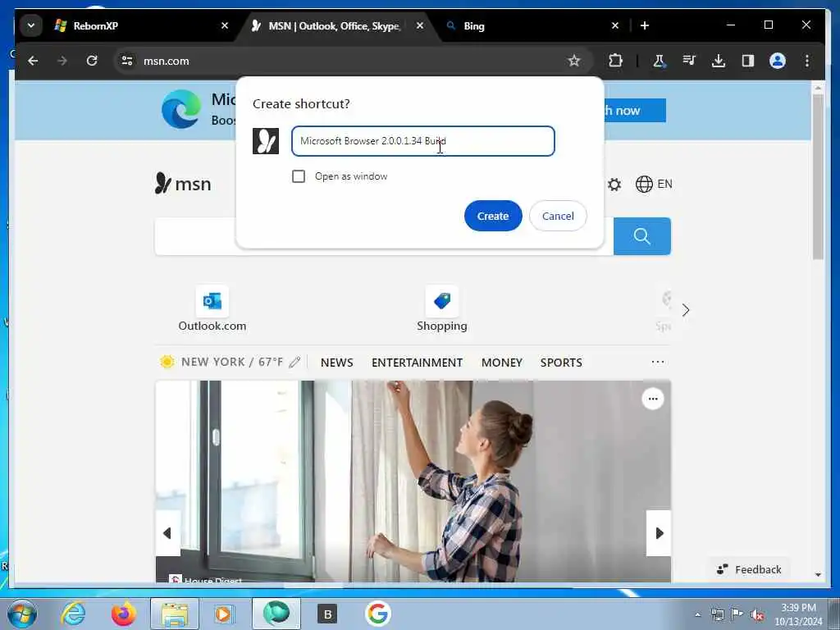Open the ENTERTAINMENT category
Viewport: 840px width, 630px height.
pyautogui.click(x=418, y=363)
